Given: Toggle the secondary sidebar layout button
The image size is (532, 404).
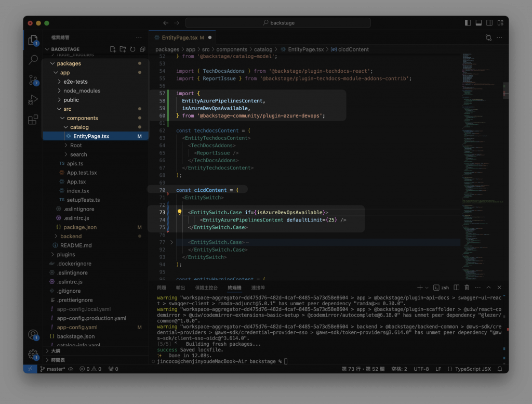Looking at the screenshot, I should (489, 23).
